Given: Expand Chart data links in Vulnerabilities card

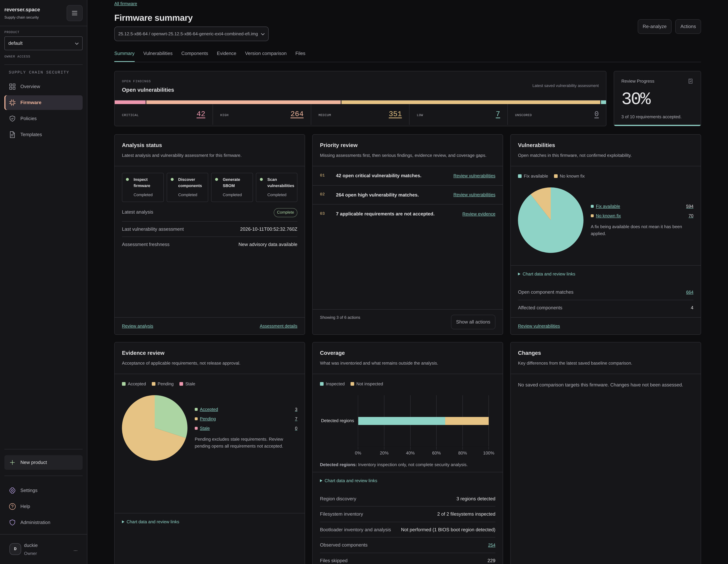Looking at the screenshot, I should [546, 274].
